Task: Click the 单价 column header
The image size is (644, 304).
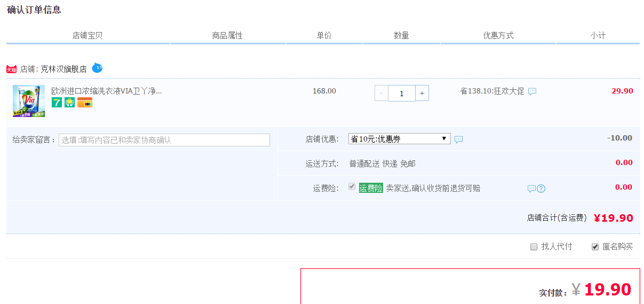Action: [324, 35]
